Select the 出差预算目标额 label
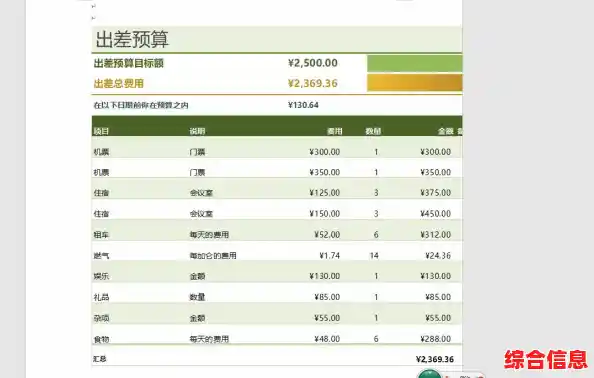Screen dimensions: 594x378 (128, 63)
